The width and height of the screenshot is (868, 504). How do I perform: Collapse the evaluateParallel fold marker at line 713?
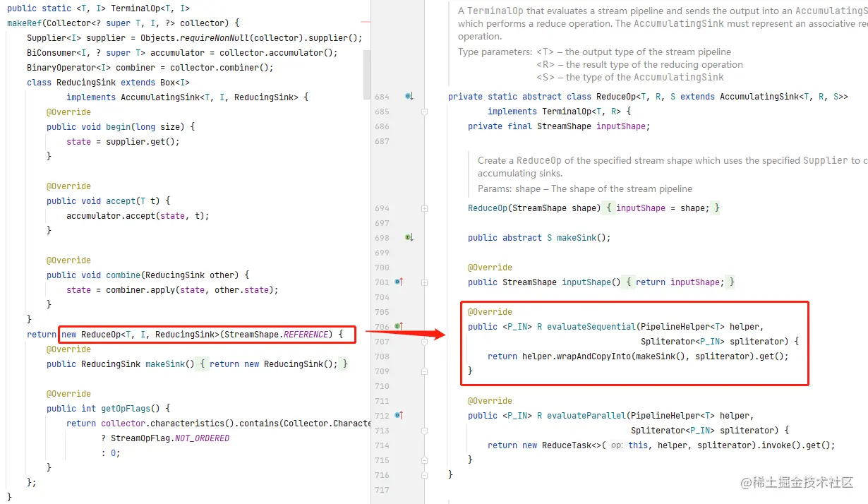[x=424, y=431]
